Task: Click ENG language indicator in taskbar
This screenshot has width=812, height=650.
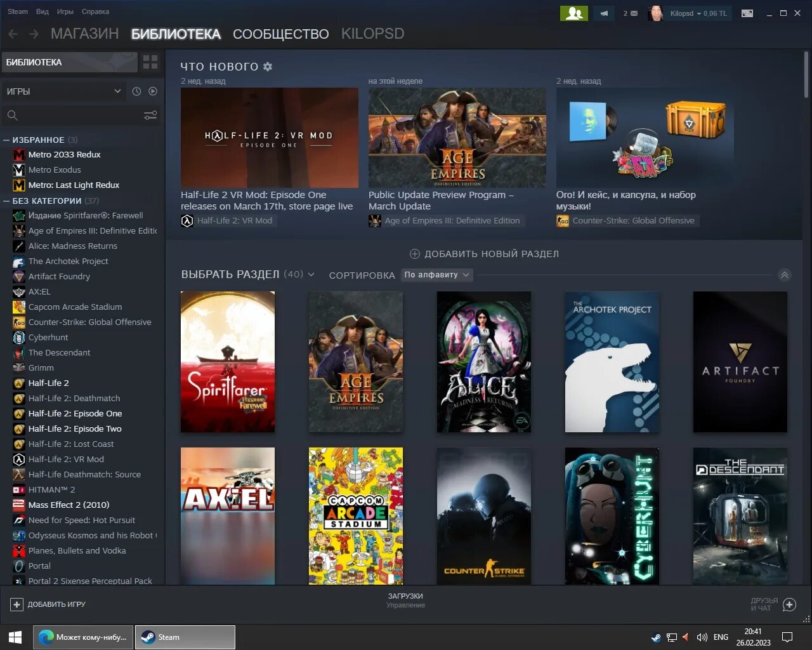Action: [721, 637]
